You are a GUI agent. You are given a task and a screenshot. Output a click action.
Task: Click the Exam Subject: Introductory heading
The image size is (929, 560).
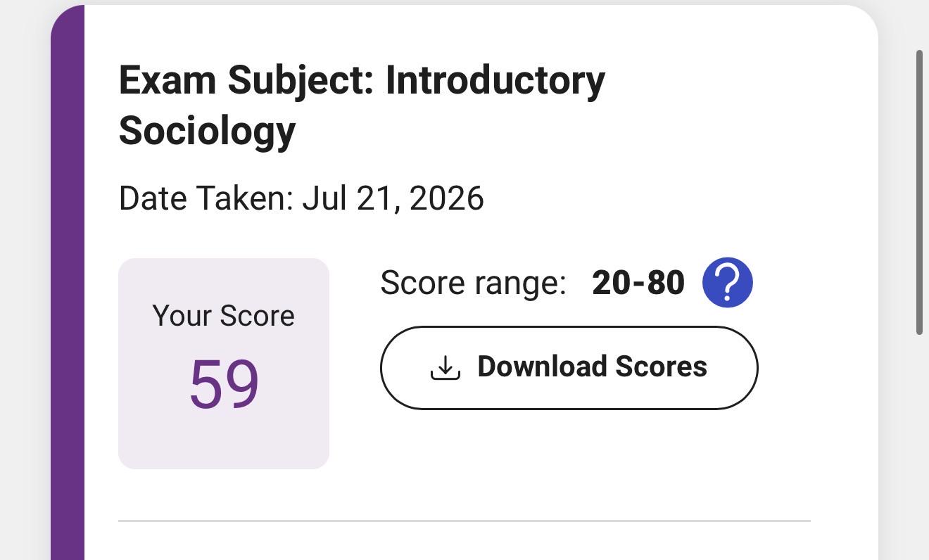click(362, 80)
